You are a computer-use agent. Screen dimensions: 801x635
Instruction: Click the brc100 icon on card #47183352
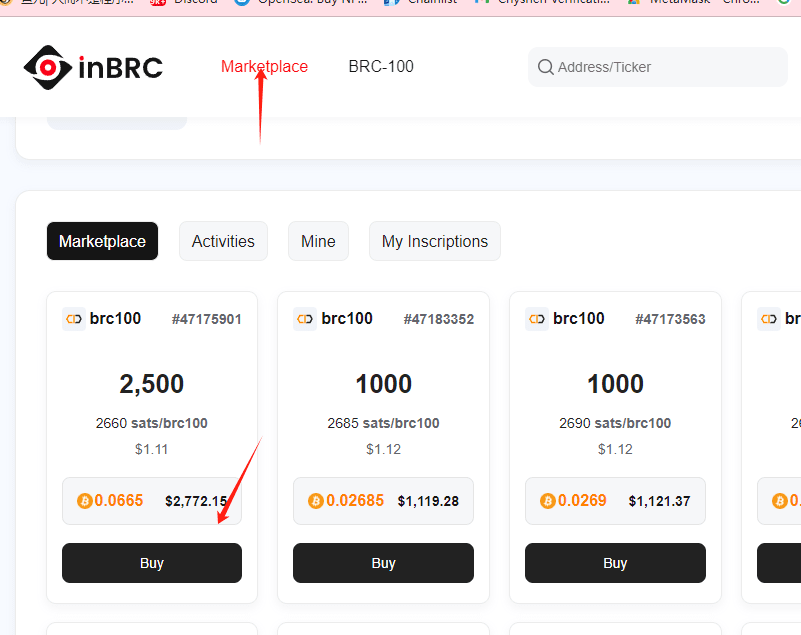[305, 318]
